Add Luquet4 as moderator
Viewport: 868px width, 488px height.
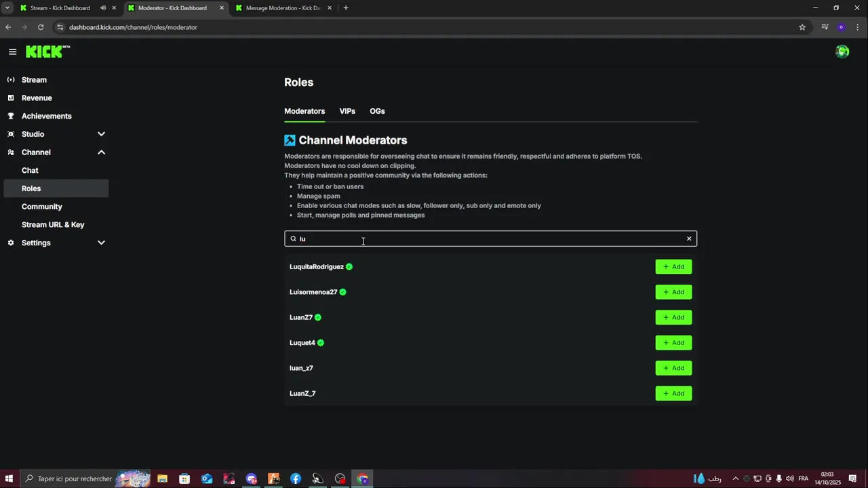point(673,343)
